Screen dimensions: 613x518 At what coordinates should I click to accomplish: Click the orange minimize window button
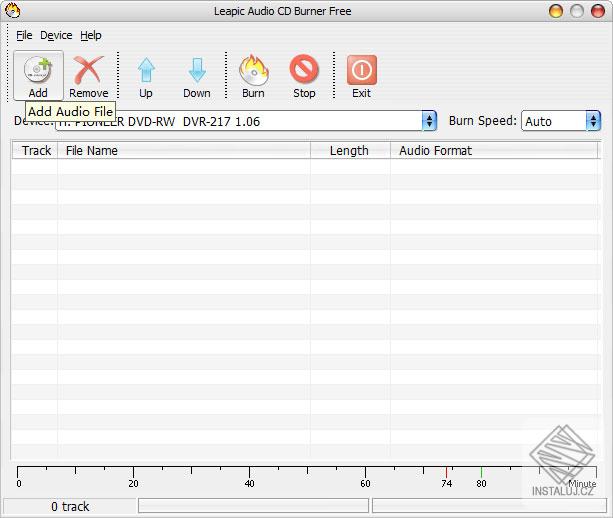click(x=556, y=11)
